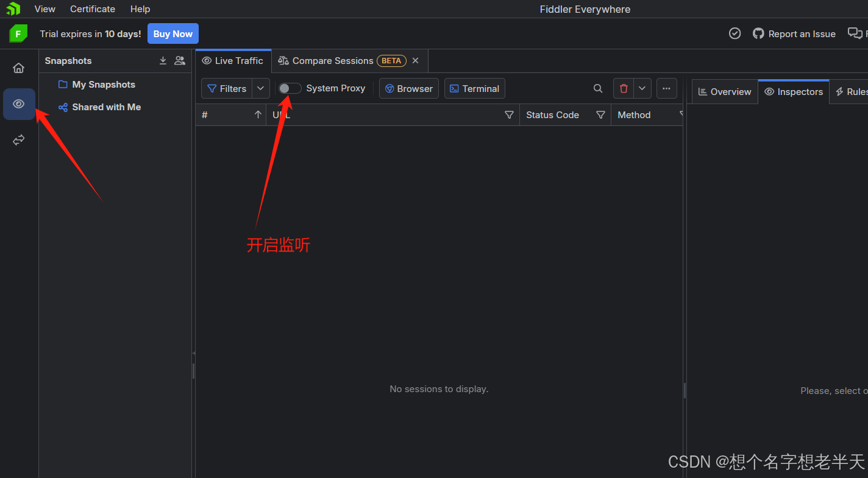Click the search magnifier icon

[x=598, y=89]
